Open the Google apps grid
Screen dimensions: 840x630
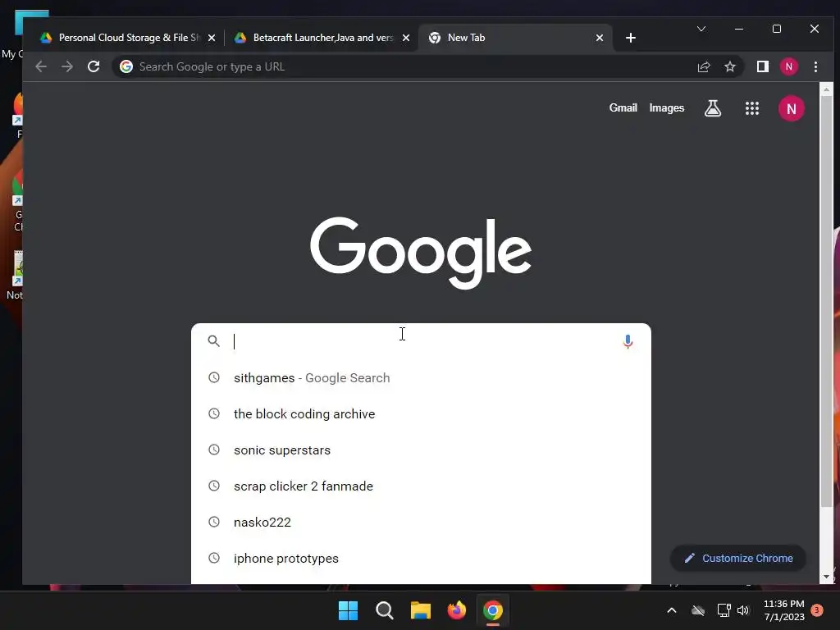752,108
